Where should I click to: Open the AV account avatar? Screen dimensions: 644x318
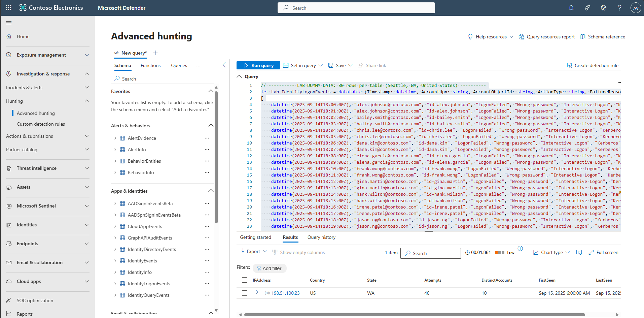click(636, 8)
